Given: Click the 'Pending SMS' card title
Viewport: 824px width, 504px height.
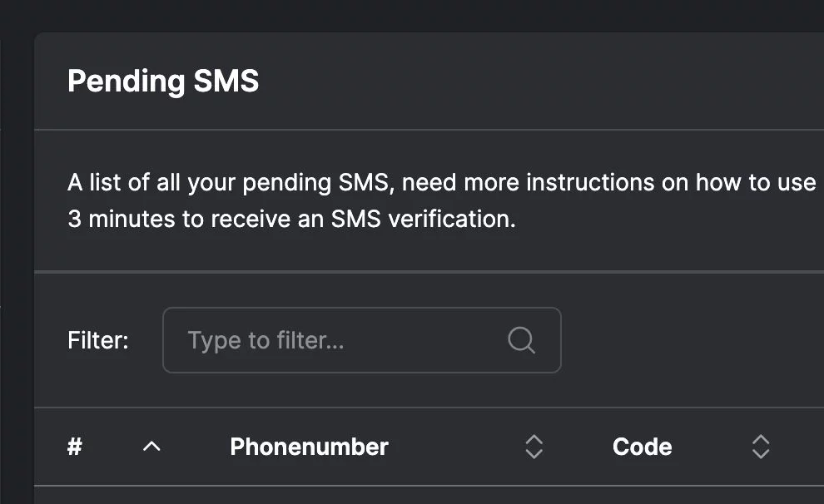Looking at the screenshot, I should [163, 82].
